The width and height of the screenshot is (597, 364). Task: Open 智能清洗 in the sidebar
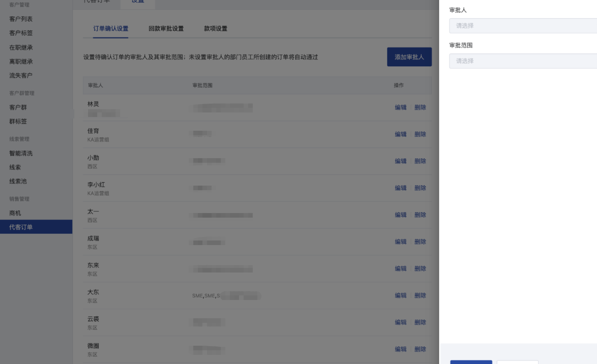coord(21,153)
